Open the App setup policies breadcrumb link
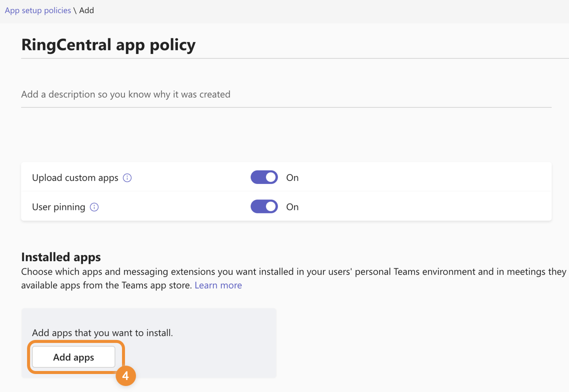 (37, 10)
